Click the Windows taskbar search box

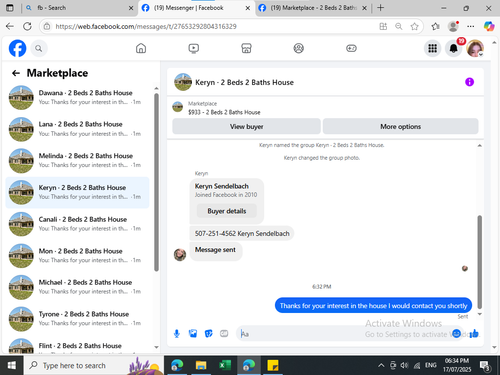94,365
